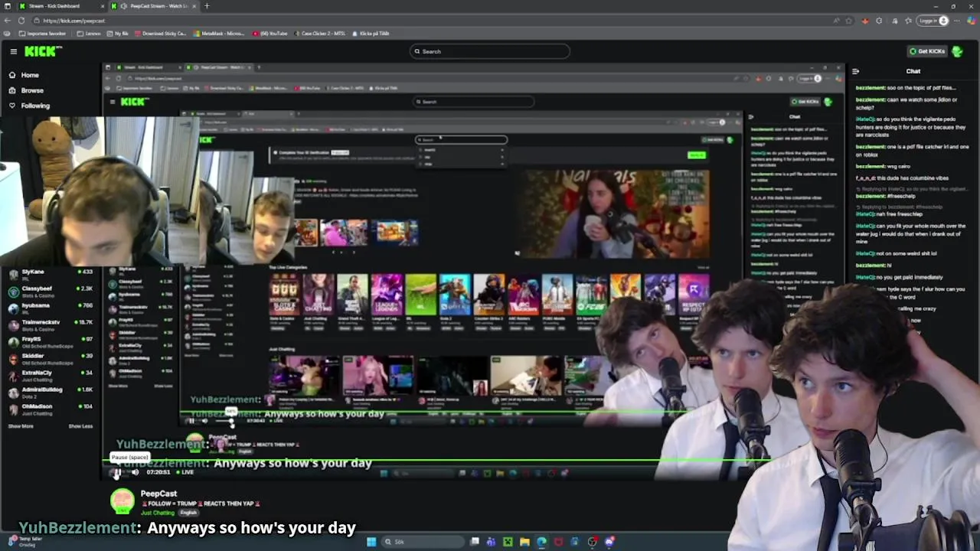Switch to PeepCast Stream browser tab
Viewport: 980px width, 551px height.
pos(153,6)
